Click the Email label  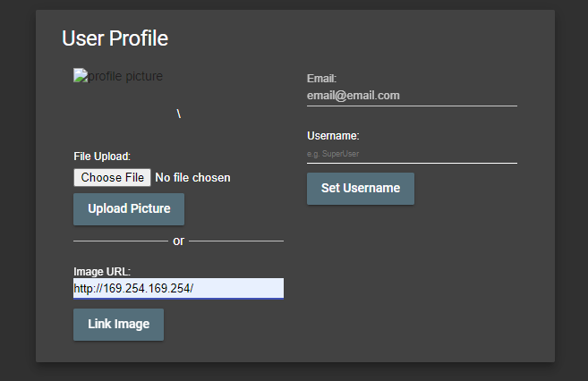pos(321,79)
